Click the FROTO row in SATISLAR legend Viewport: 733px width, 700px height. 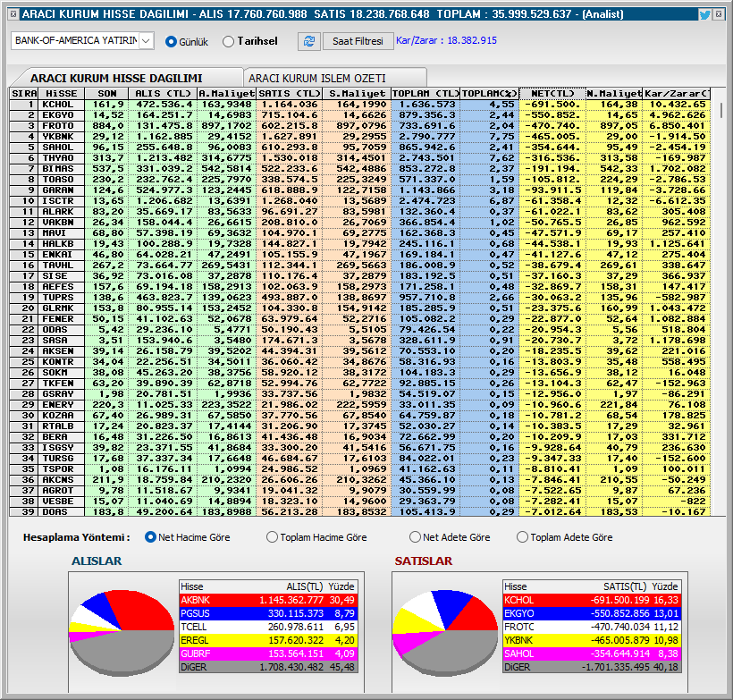click(x=592, y=627)
